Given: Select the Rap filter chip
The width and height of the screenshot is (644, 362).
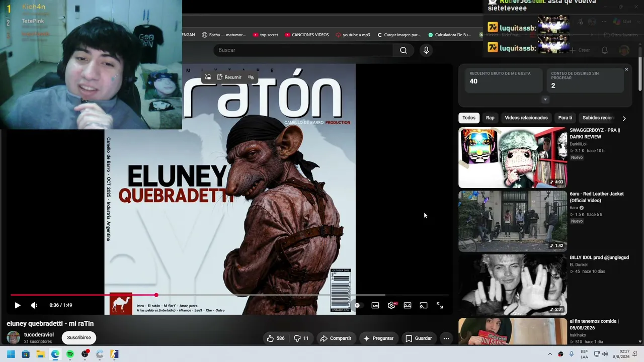Looking at the screenshot, I should pyautogui.click(x=490, y=118).
